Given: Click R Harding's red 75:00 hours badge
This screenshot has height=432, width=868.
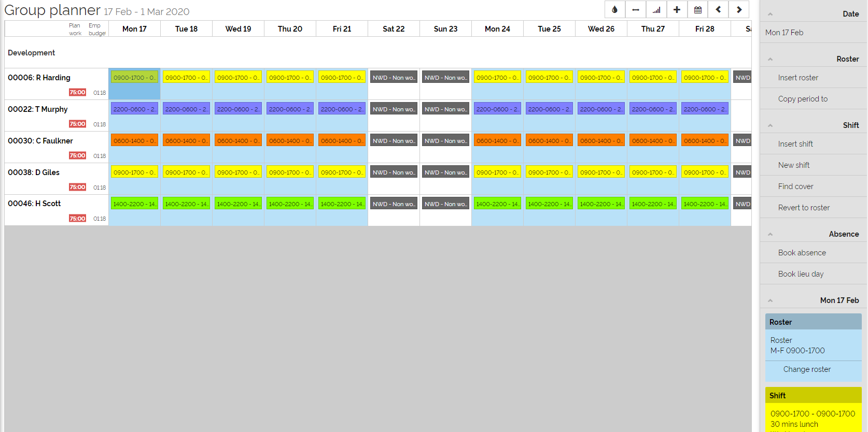Looking at the screenshot, I should pos(77,93).
